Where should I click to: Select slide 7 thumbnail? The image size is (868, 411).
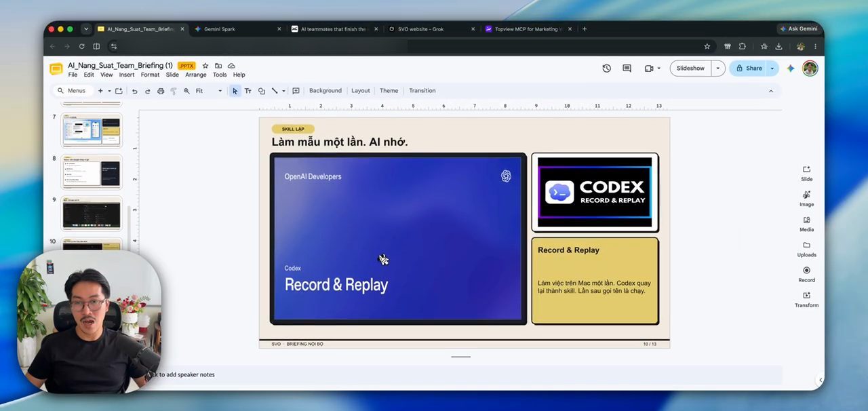pyautogui.click(x=92, y=130)
